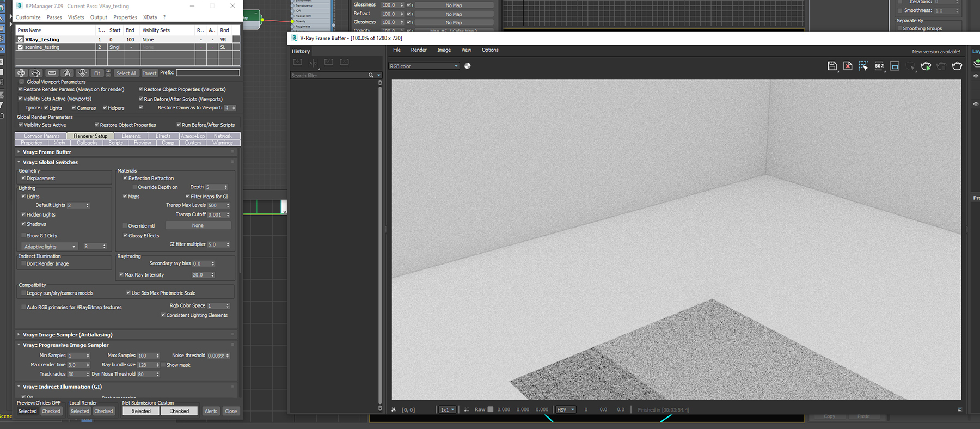Enable Show G I Only checkbox
Screen dimensions: 980x429
point(23,236)
